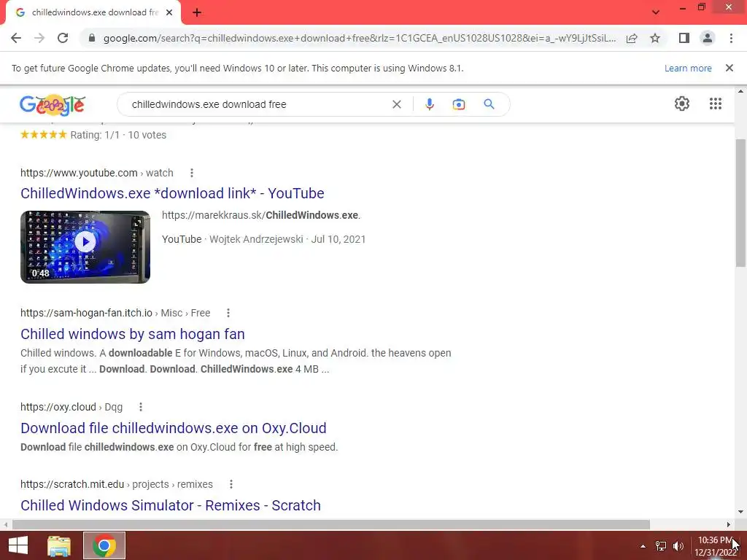Open the Google apps grid
Image resolution: width=747 pixels, height=560 pixels.
(715, 104)
